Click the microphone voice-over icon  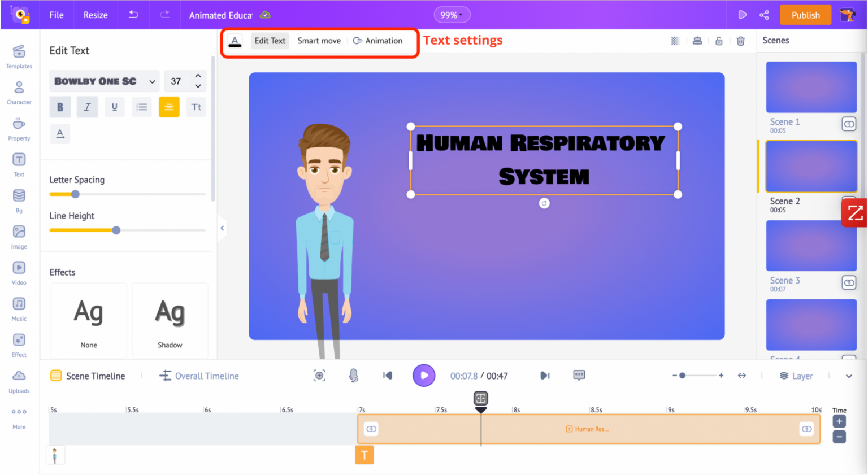[x=354, y=376]
